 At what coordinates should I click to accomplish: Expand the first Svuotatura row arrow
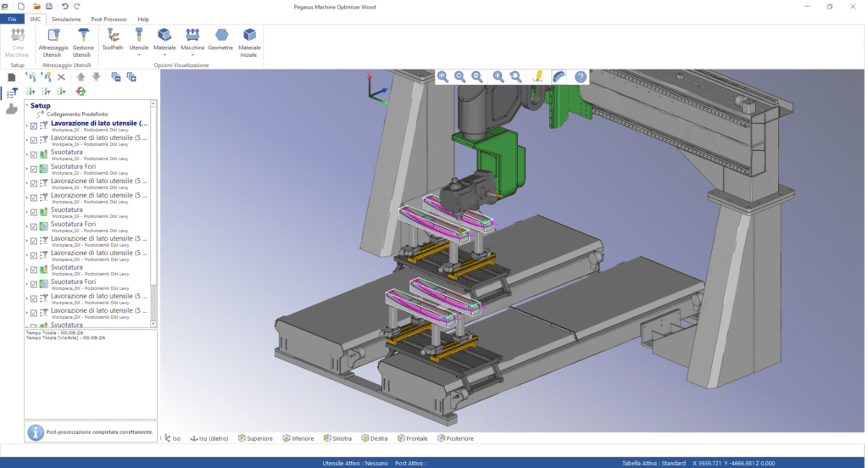(x=27, y=154)
